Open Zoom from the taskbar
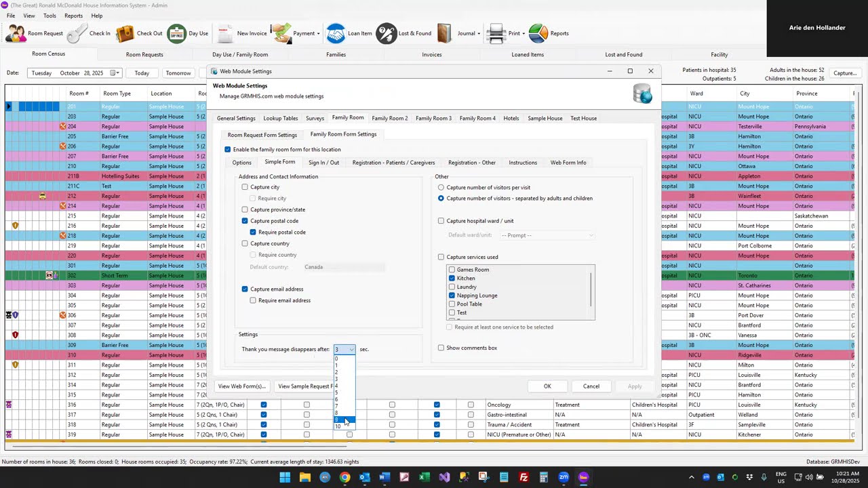The height and width of the screenshot is (488, 868). (x=564, y=477)
